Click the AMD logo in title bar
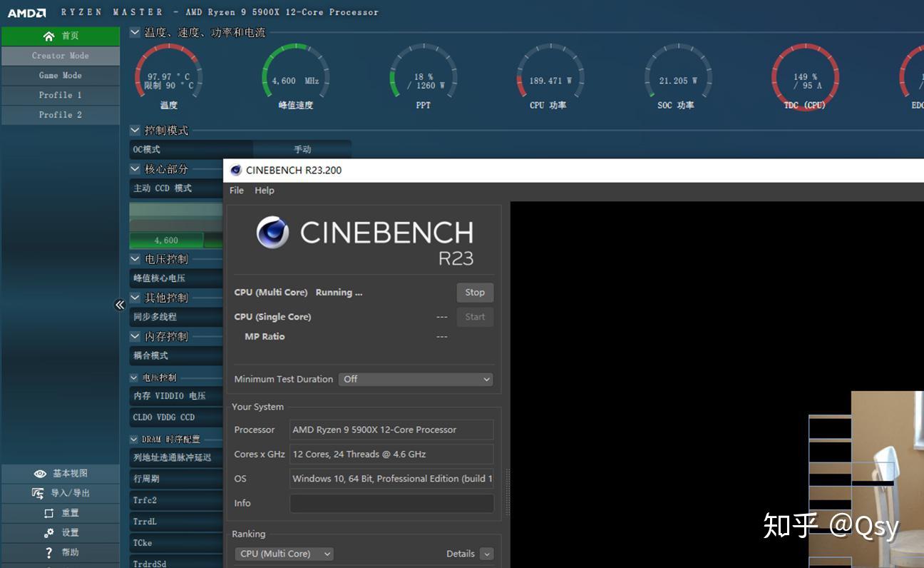The width and height of the screenshot is (924, 568). point(27,13)
